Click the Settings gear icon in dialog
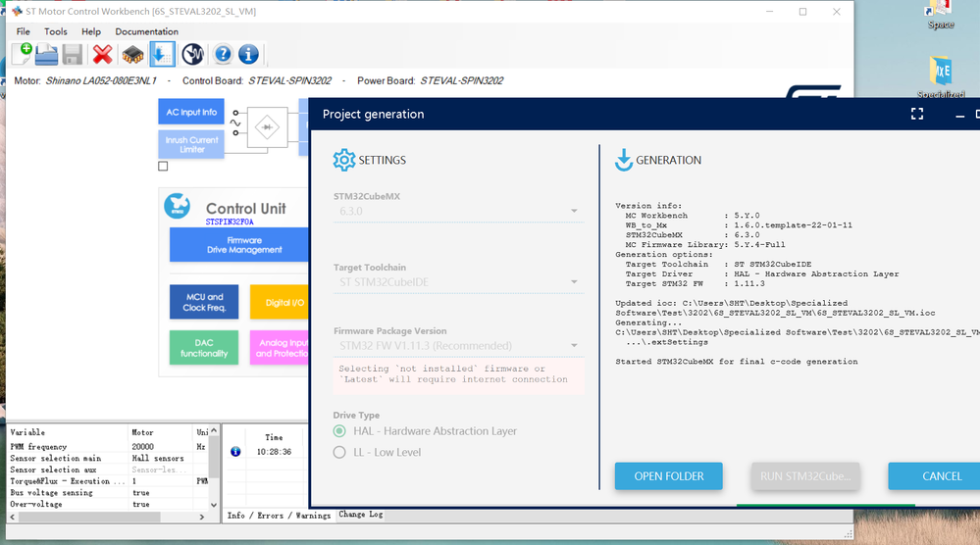The image size is (980, 545). pyautogui.click(x=344, y=160)
